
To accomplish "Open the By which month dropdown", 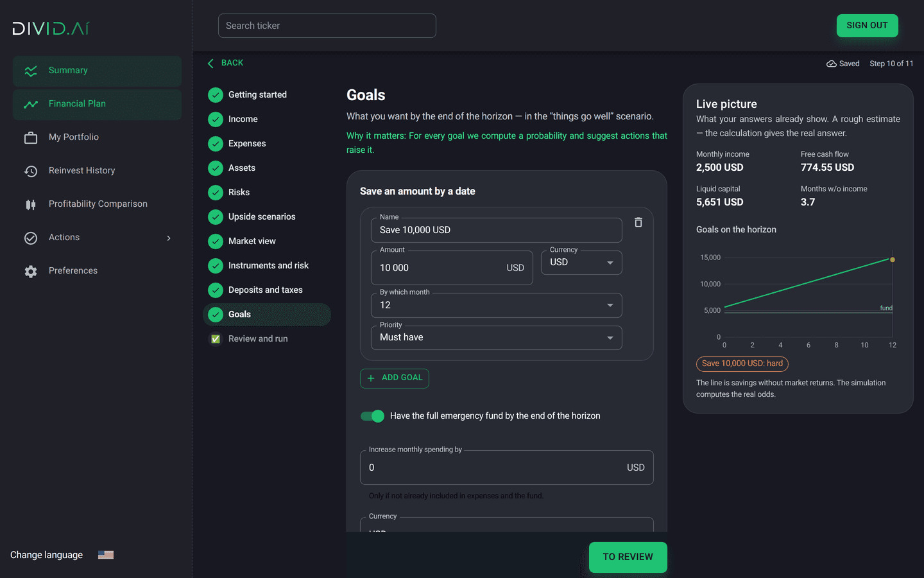I will coord(497,305).
